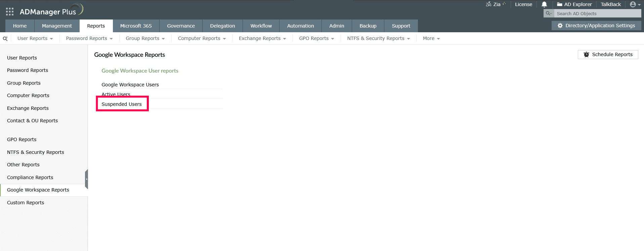Open Custom Reports in the sidebar
The image size is (644, 251).
[x=26, y=203]
